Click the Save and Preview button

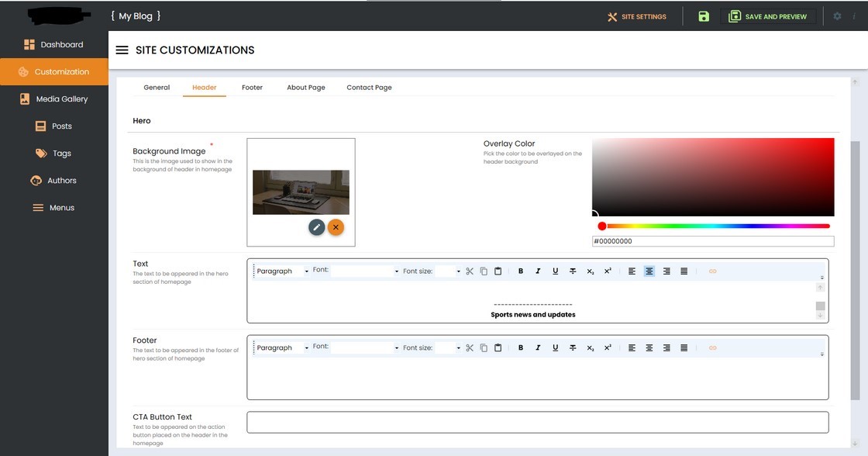(x=767, y=16)
